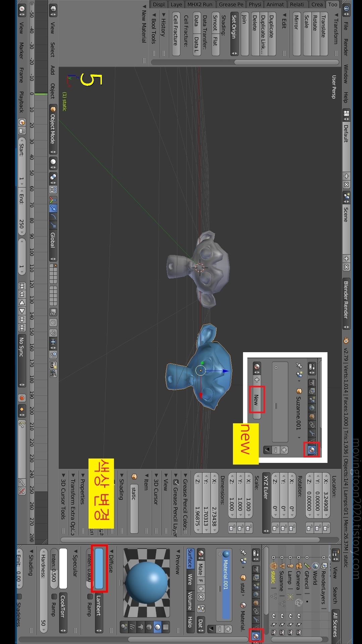Click the OpenGL render animation clapper icon
Image resolution: width=362 pixels, height=644 pixels.
[53, 373]
